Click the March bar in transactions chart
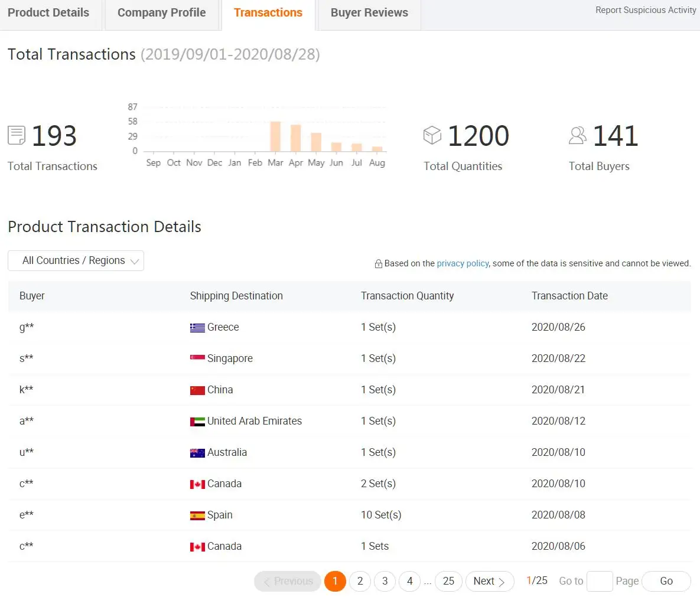 275,136
